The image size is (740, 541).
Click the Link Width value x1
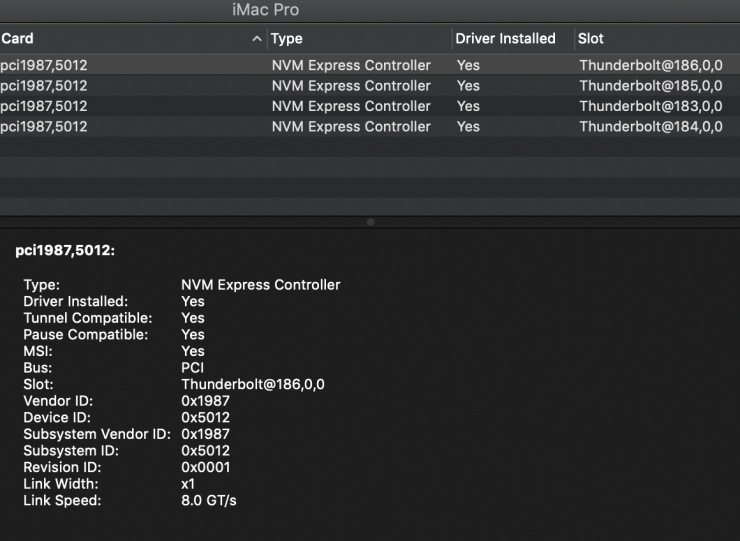188,484
